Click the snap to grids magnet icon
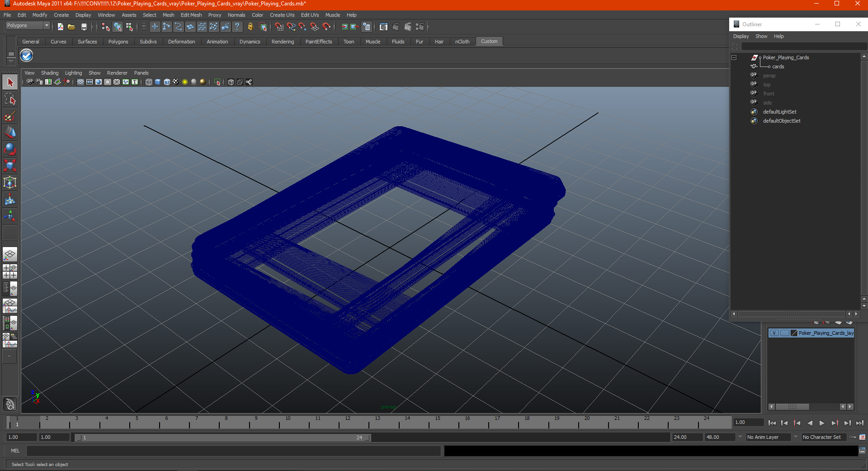The width and height of the screenshot is (868, 471). [x=279, y=27]
